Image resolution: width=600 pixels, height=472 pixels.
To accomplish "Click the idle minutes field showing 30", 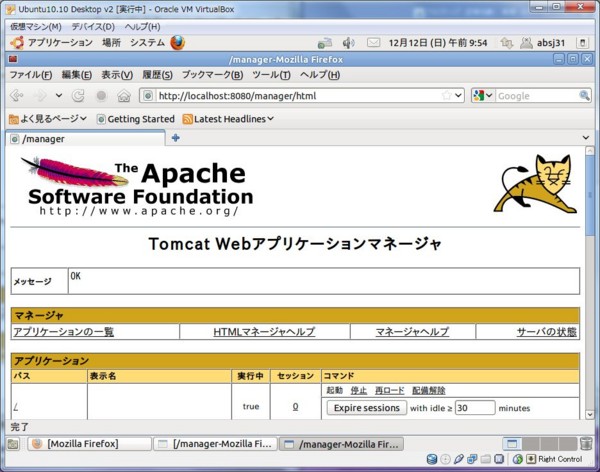I will click(475, 408).
